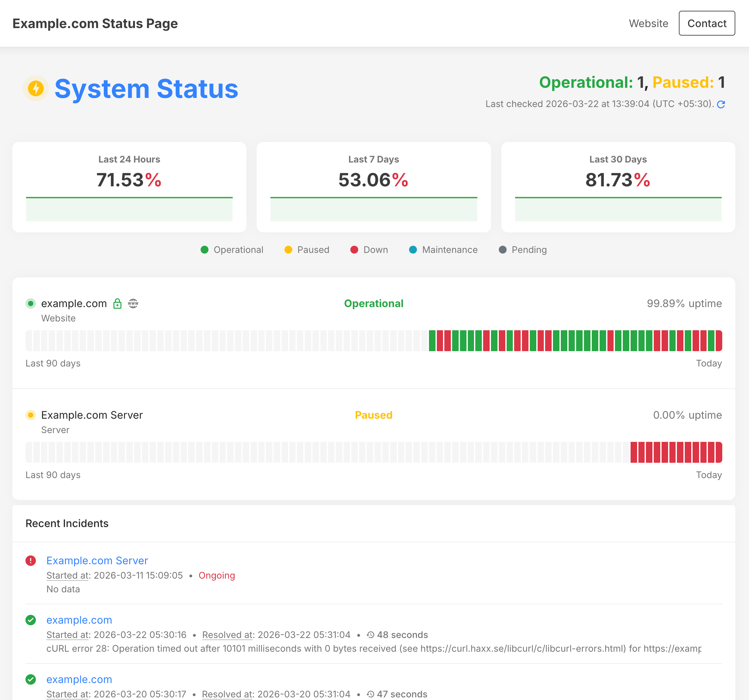Toggle the Maintenance legend item

(x=443, y=250)
